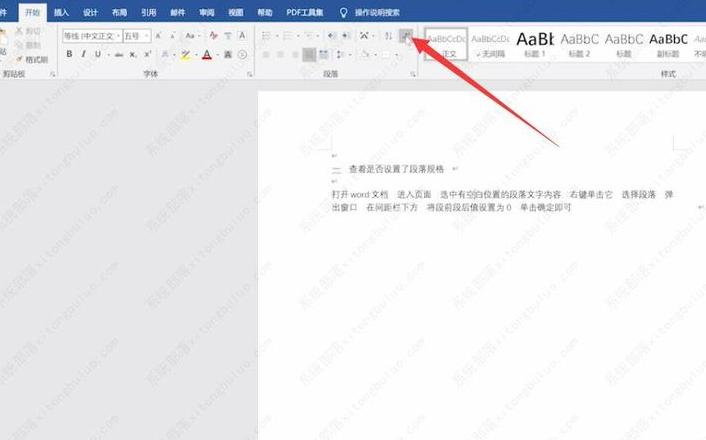Toggle justify alignment
706x440 pixels.
309,54
